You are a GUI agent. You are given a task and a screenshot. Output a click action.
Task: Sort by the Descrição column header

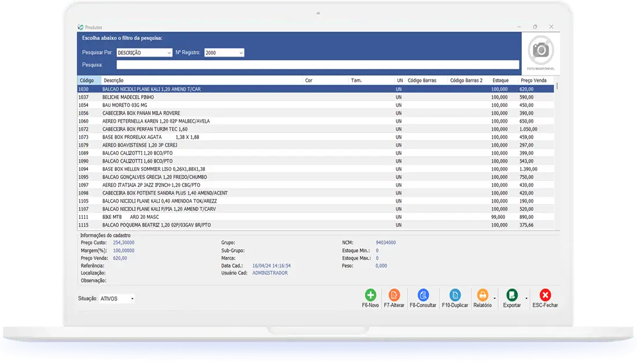point(202,80)
